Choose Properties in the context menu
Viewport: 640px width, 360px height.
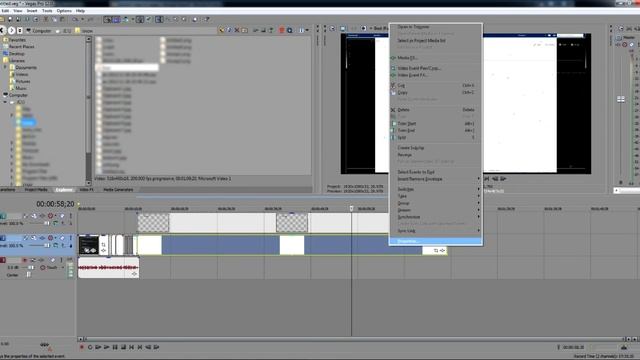click(436, 241)
